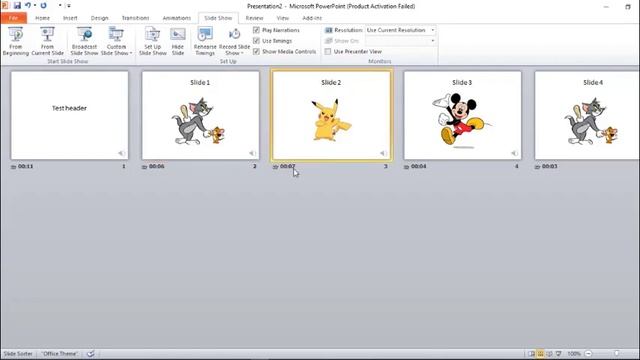Select the Test header slide thumbnail

click(x=69, y=116)
